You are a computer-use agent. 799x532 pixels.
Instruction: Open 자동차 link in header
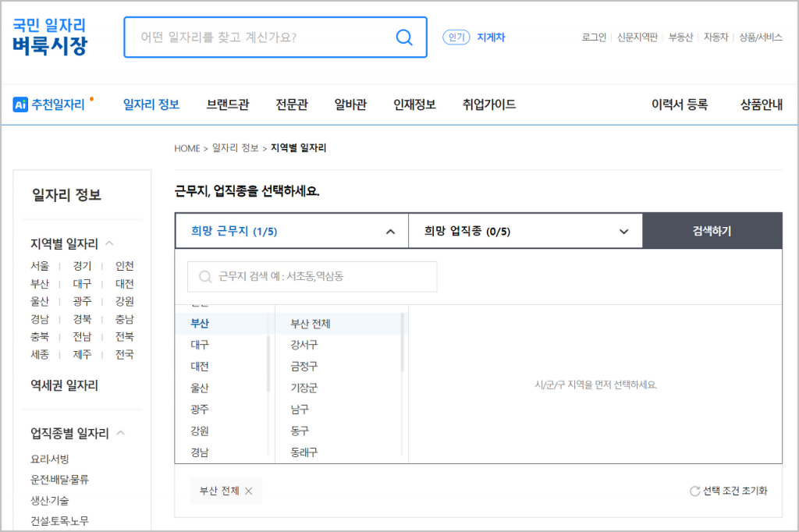point(716,37)
